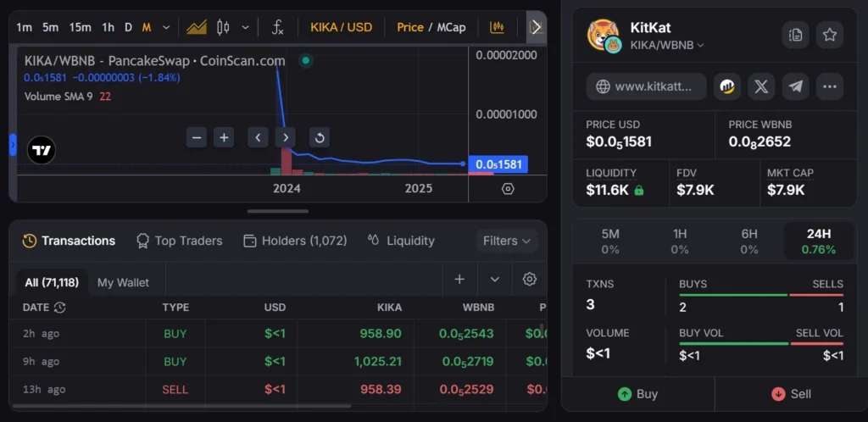Zoom out chart with minus button
Screen dimensions: 868x422
(197, 137)
